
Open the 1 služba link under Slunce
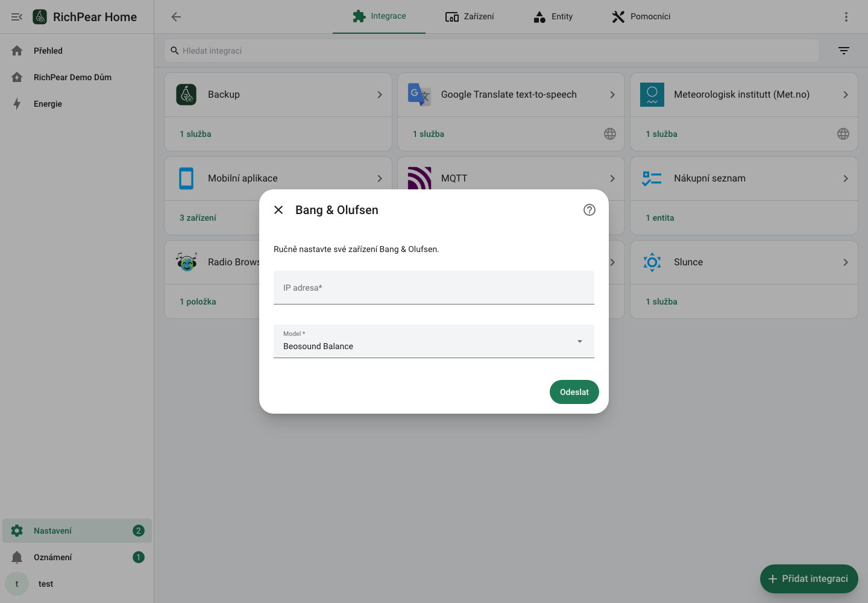(662, 301)
